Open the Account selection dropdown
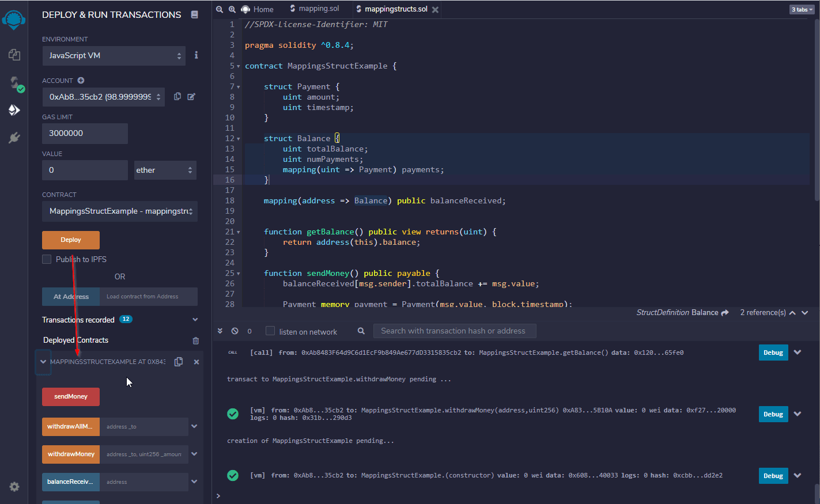This screenshot has width=820, height=504. tap(103, 97)
